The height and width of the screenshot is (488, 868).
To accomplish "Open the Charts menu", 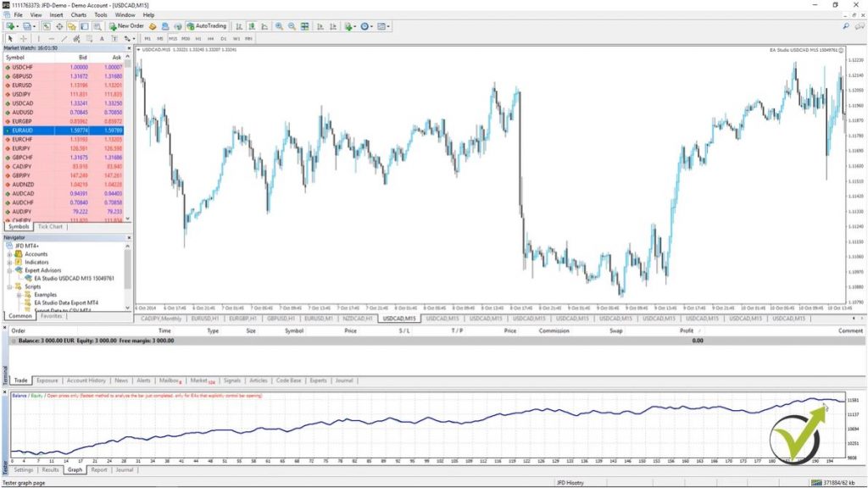I will [x=80, y=14].
